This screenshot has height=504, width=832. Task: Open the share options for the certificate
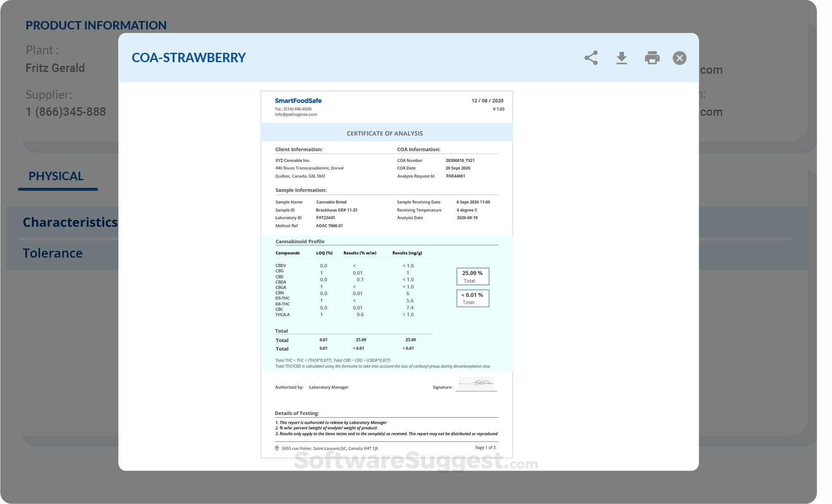click(x=591, y=58)
